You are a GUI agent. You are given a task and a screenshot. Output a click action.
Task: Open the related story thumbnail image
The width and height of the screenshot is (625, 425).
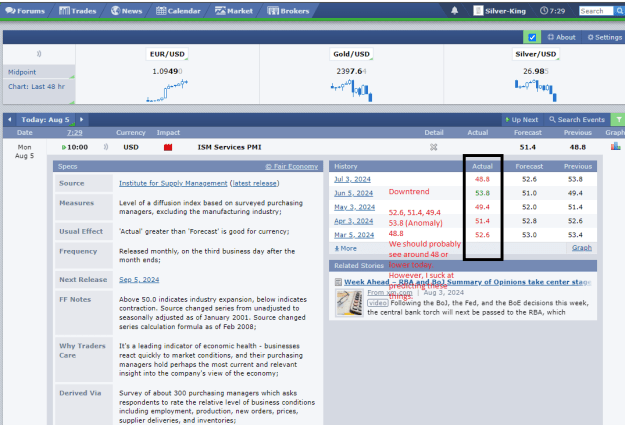click(349, 303)
